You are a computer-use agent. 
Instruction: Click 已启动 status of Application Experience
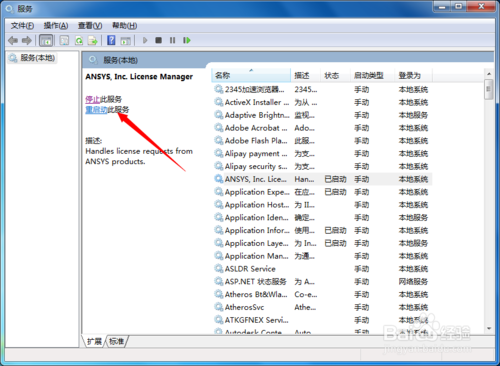[335, 192]
